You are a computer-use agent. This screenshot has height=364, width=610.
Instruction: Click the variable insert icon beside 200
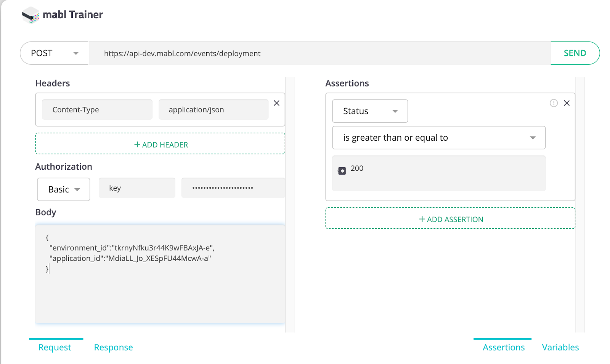pyautogui.click(x=342, y=171)
